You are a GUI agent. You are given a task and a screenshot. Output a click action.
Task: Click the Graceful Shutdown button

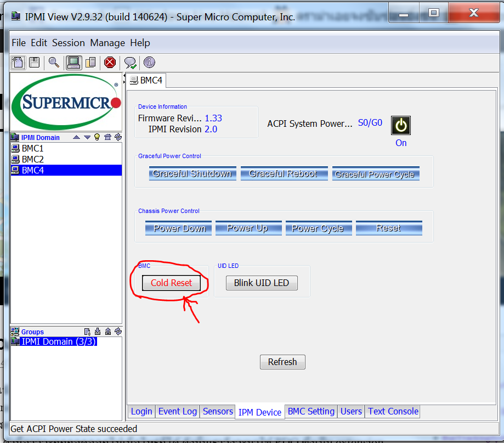192,173
